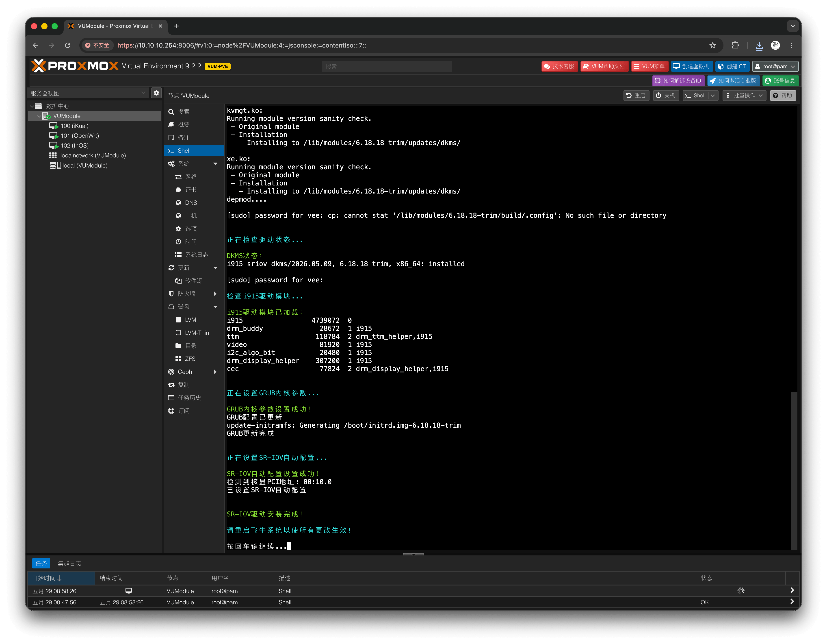Viewport: 827px width, 644px height.
Task: Click the 关机 shutdown button
Action: 666,96
